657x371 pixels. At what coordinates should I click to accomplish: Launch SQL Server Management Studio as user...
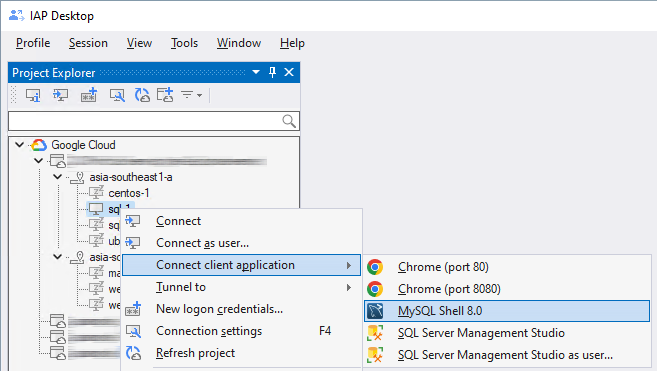(x=507, y=355)
